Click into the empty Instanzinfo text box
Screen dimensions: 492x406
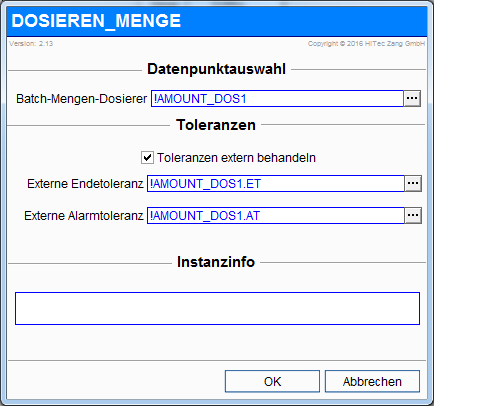click(x=217, y=308)
